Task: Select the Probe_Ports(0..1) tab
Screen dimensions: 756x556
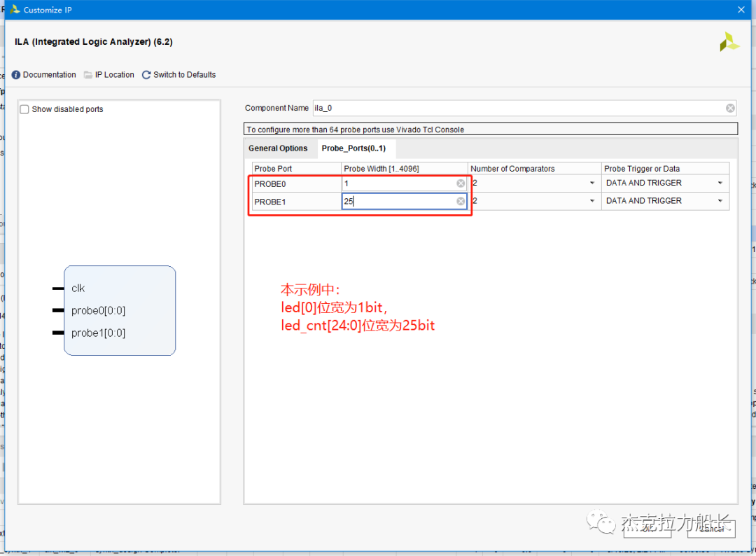Action: pos(354,148)
